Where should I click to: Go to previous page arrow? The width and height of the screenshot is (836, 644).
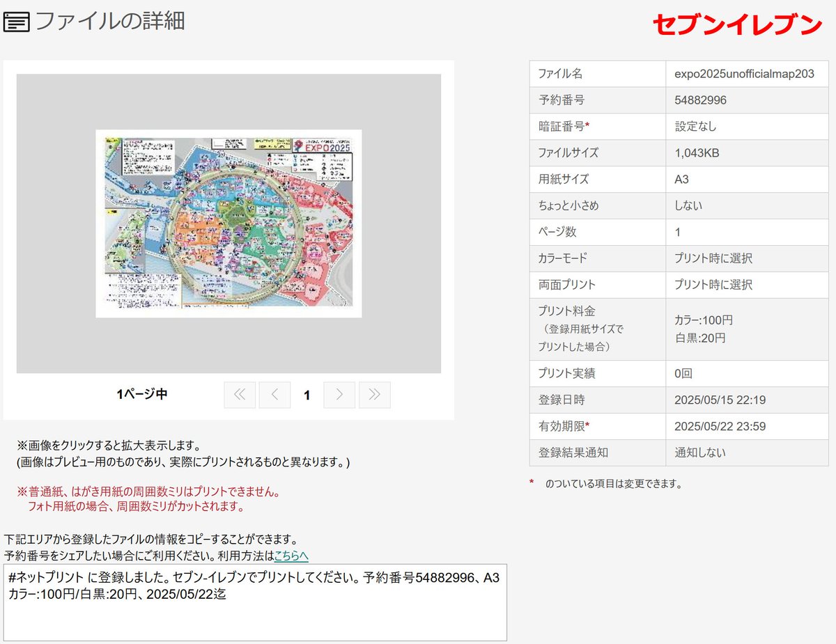(x=274, y=395)
